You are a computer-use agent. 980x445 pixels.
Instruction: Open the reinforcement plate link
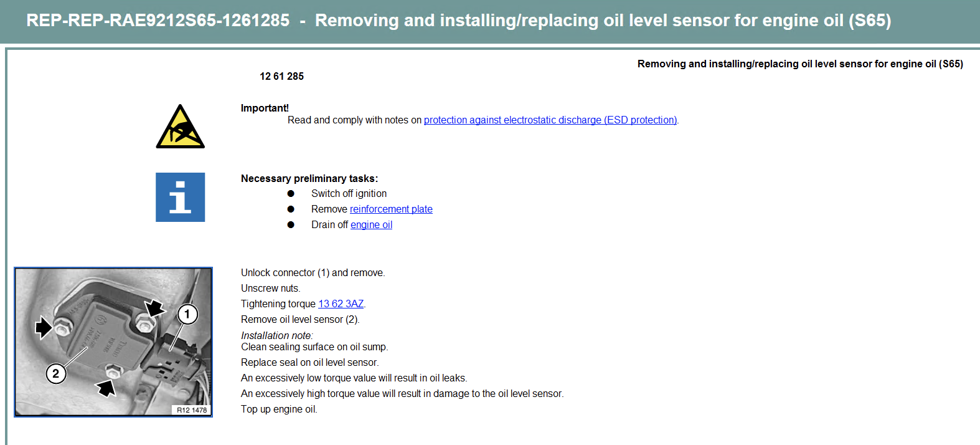coord(391,209)
